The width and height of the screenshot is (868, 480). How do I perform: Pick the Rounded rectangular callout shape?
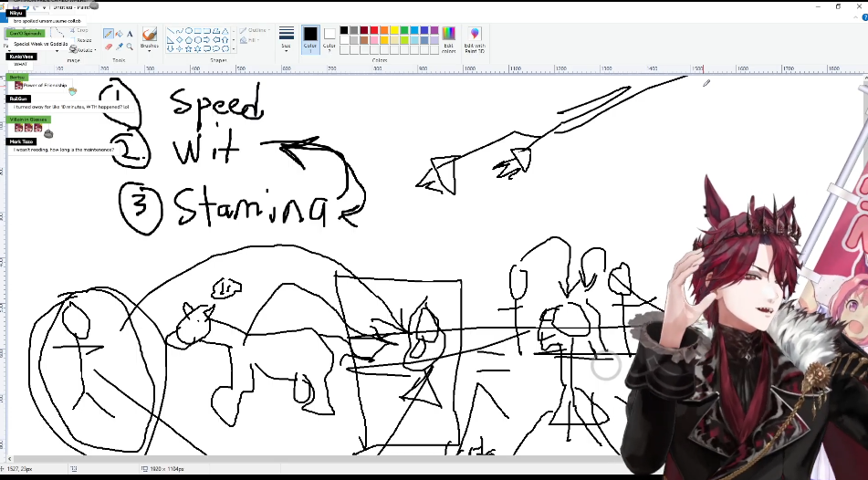pos(206,48)
